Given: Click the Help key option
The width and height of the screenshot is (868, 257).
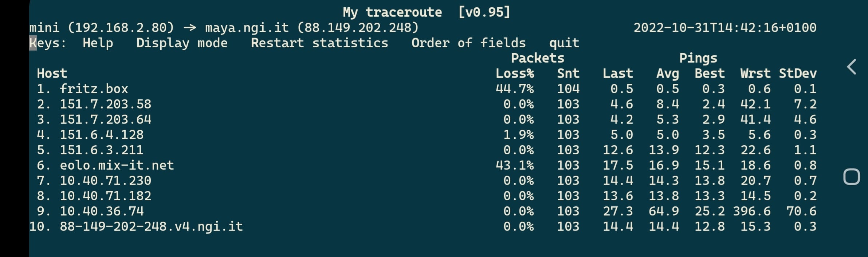Looking at the screenshot, I should 98,43.
